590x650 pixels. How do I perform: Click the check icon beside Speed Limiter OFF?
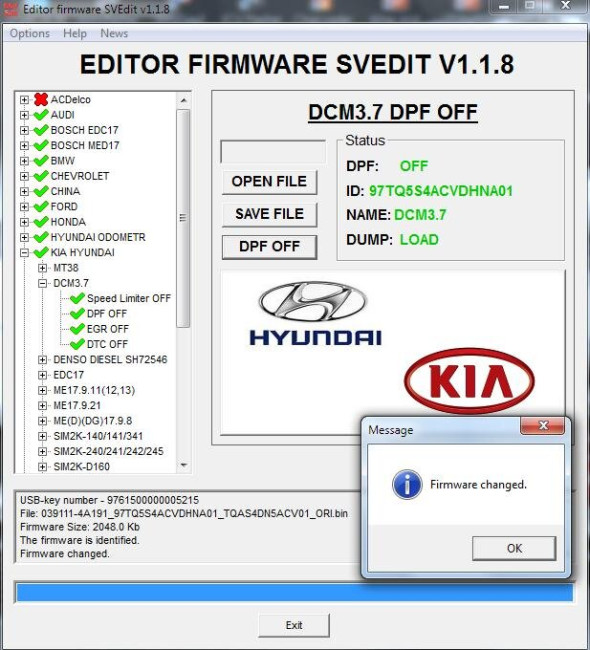click(x=78, y=298)
